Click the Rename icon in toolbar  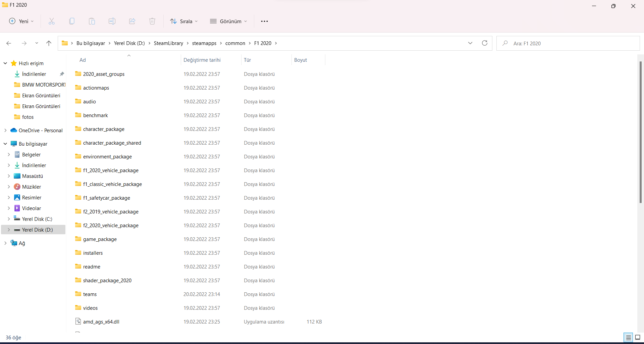coord(112,21)
